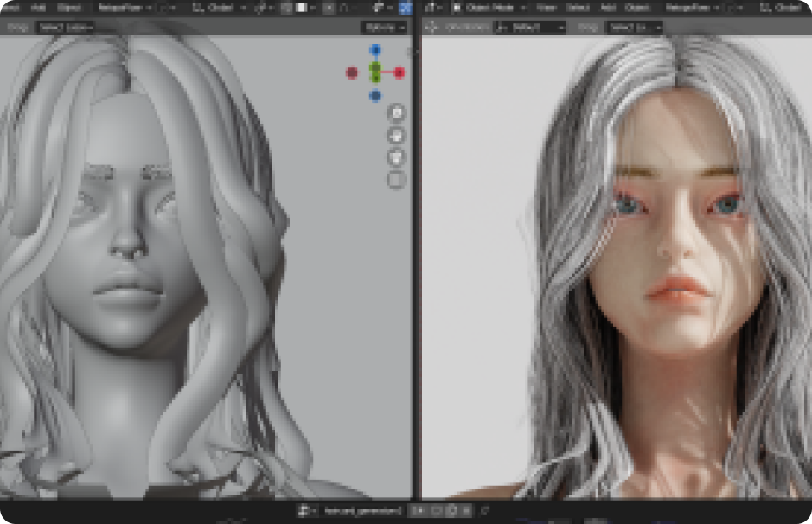Open pivot point dropdown in left viewport header
812x524 pixels.
tap(263, 7)
